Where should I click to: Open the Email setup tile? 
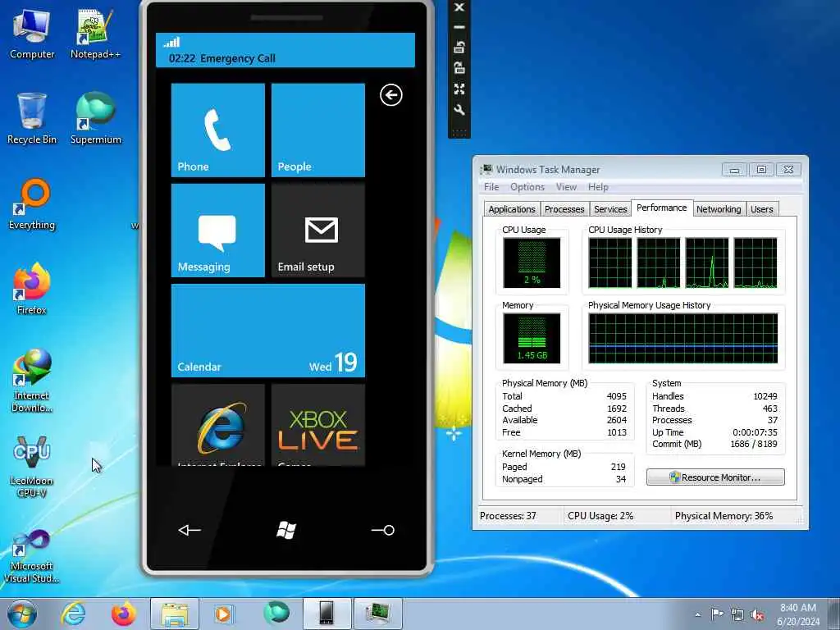pyautogui.click(x=318, y=231)
